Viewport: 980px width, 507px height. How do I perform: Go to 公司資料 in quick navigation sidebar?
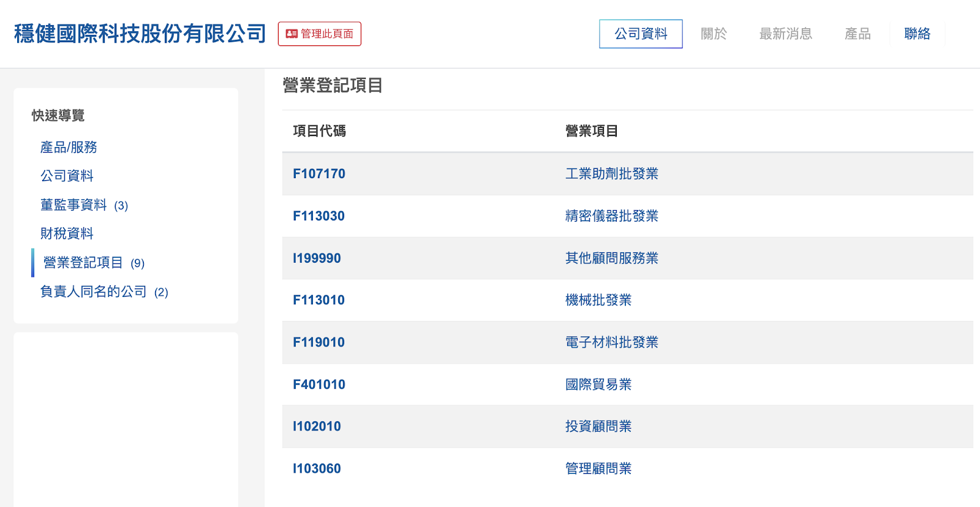tap(67, 176)
